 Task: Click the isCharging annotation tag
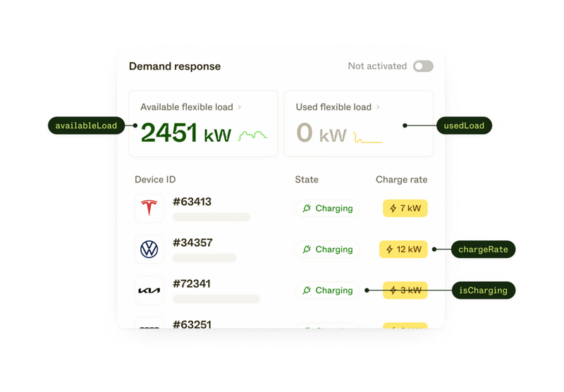click(x=484, y=290)
